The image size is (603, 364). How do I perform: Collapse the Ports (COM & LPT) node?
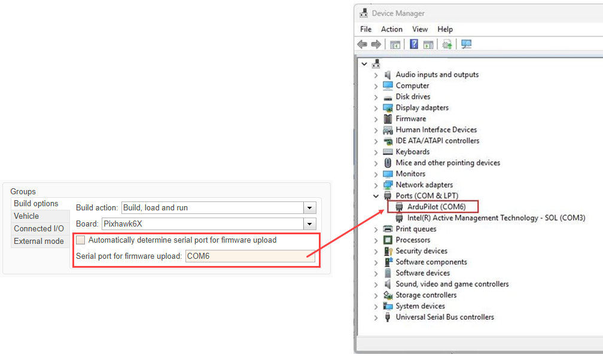click(376, 196)
